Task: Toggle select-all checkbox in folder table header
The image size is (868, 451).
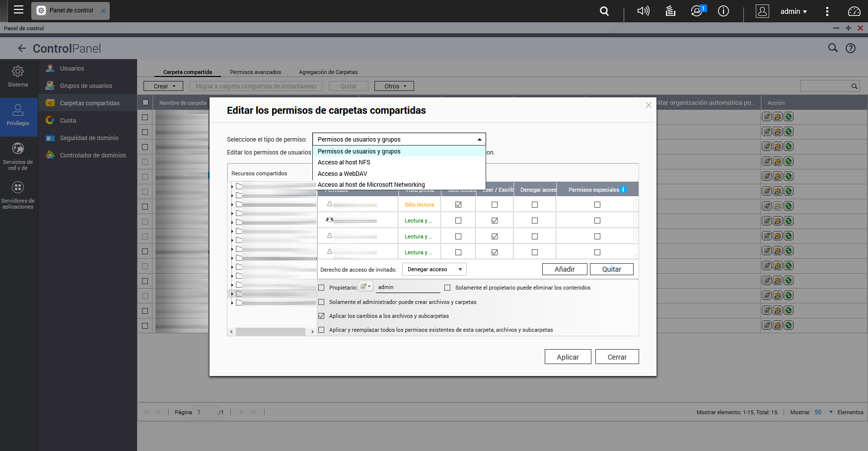Action: (x=145, y=102)
